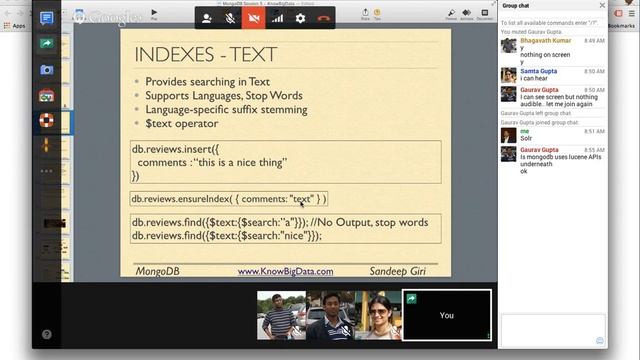Click the invite people icon
640x360 pixels.
(207, 18)
